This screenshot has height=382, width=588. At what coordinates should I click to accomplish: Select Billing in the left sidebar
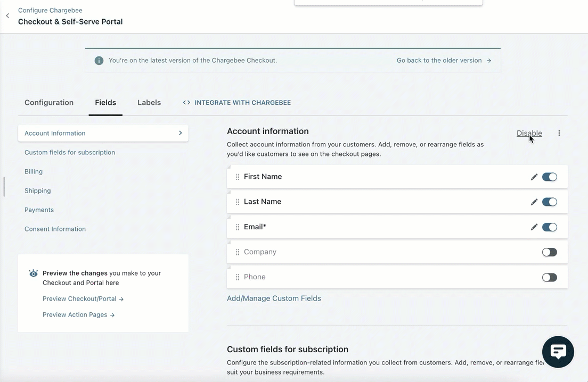[x=34, y=171]
